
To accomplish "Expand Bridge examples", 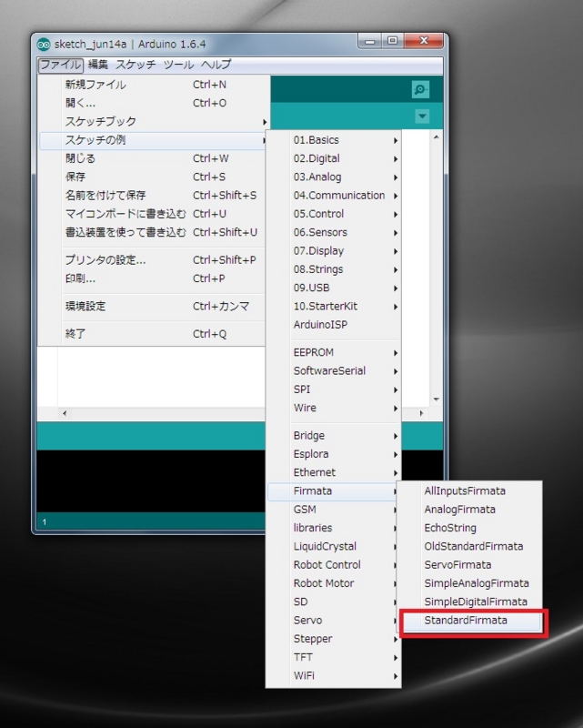I will (x=333, y=436).
